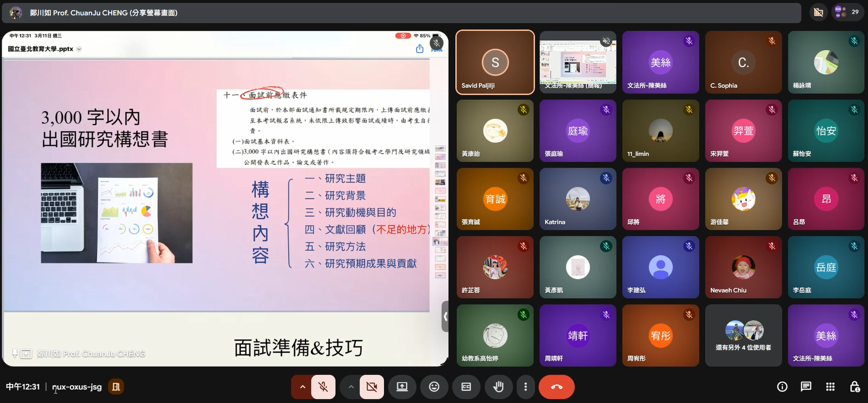Viewport: 868px width, 403px height.
Task: Click muted mic icon on Katrina tile
Action: pos(606,177)
